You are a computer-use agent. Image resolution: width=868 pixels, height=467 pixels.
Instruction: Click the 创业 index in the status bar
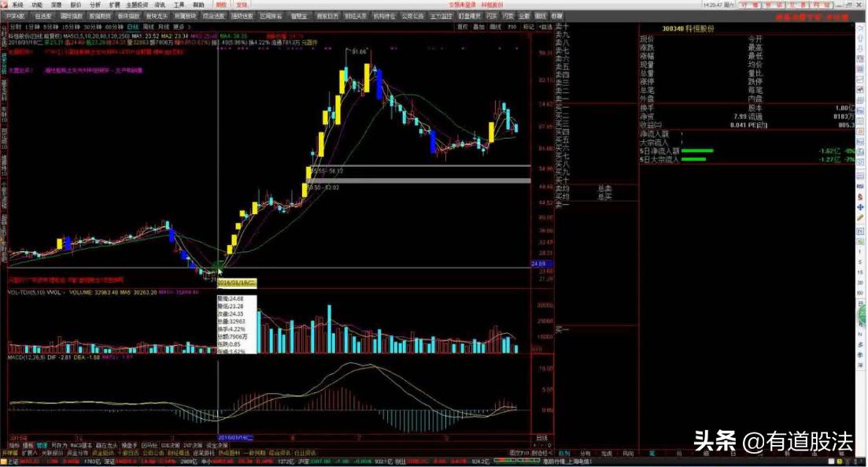pyautogui.click(x=399, y=461)
